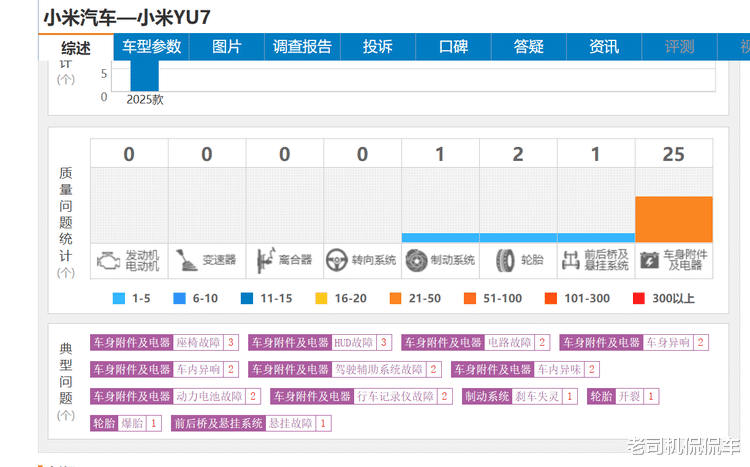The width and height of the screenshot is (750, 467).
Task: Open the 驾驶辅助系统故障 issue tag
Action: 345,369
